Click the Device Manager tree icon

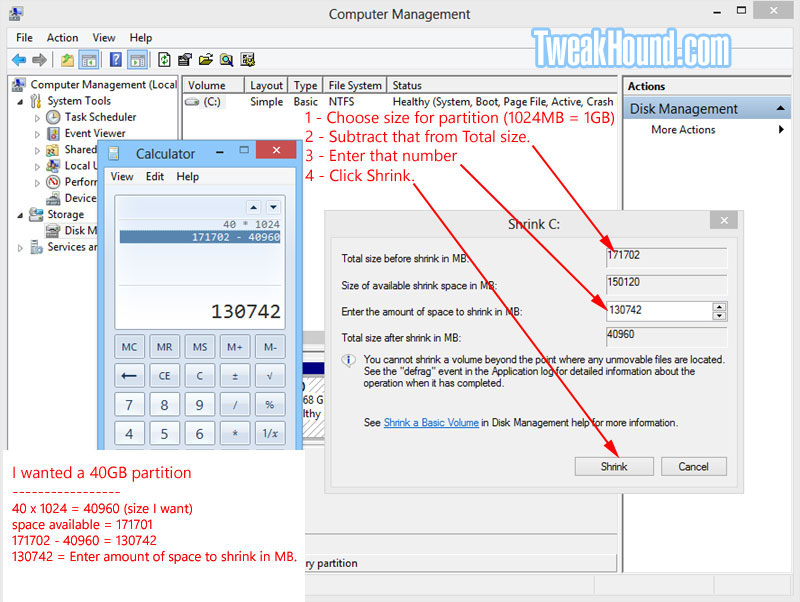53,198
